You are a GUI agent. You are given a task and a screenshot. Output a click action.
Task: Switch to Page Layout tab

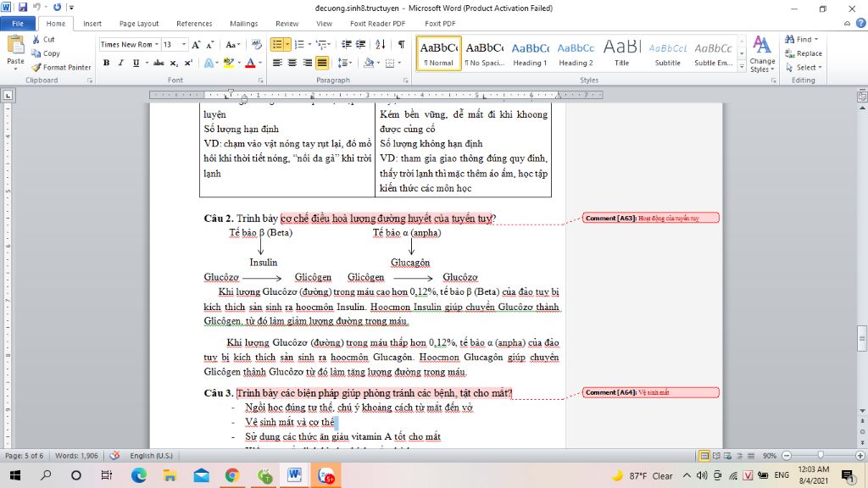click(x=139, y=23)
